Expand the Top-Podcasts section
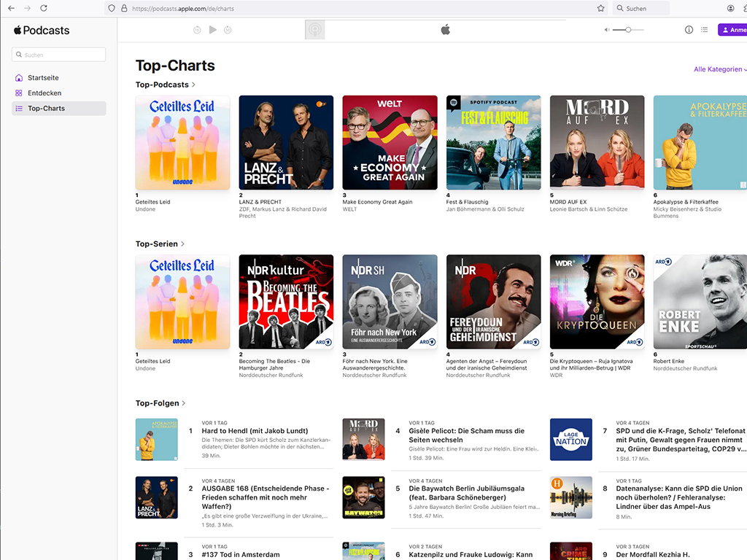Image resolution: width=747 pixels, height=560 pixels. click(x=166, y=85)
